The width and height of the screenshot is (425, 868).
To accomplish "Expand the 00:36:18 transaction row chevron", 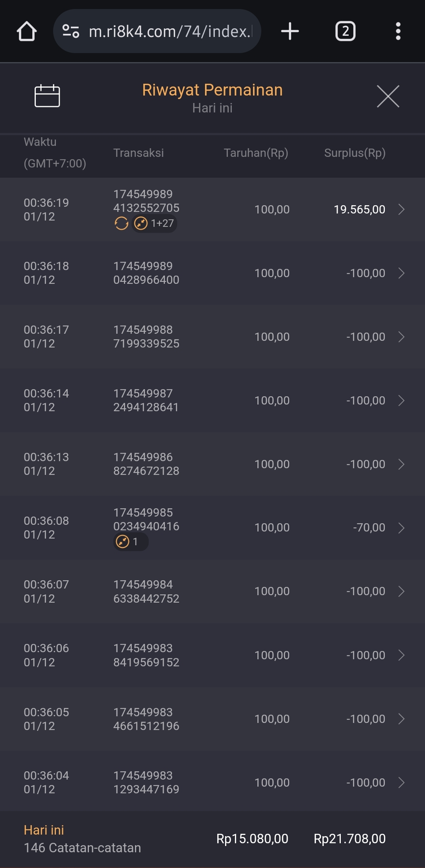I will [x=401, y=273].
